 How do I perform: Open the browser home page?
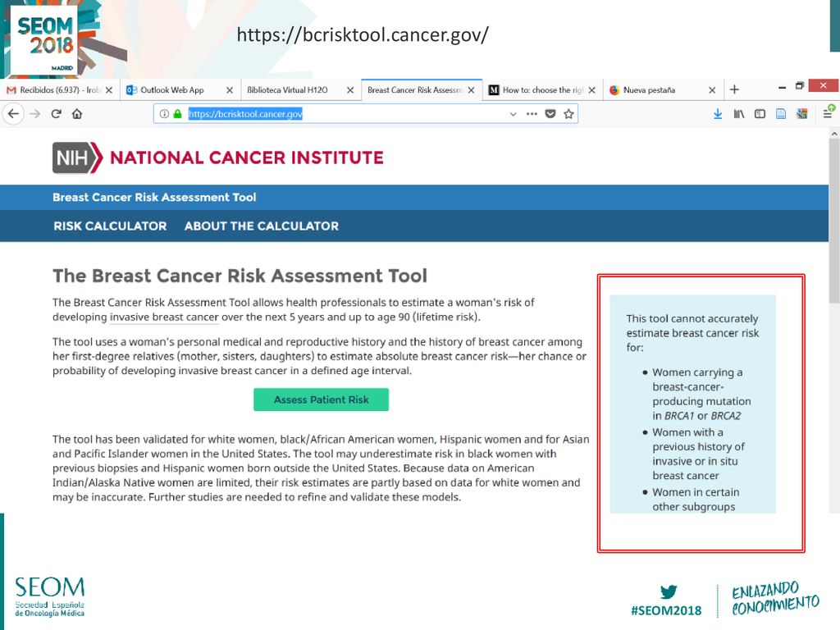click(77, 113)
